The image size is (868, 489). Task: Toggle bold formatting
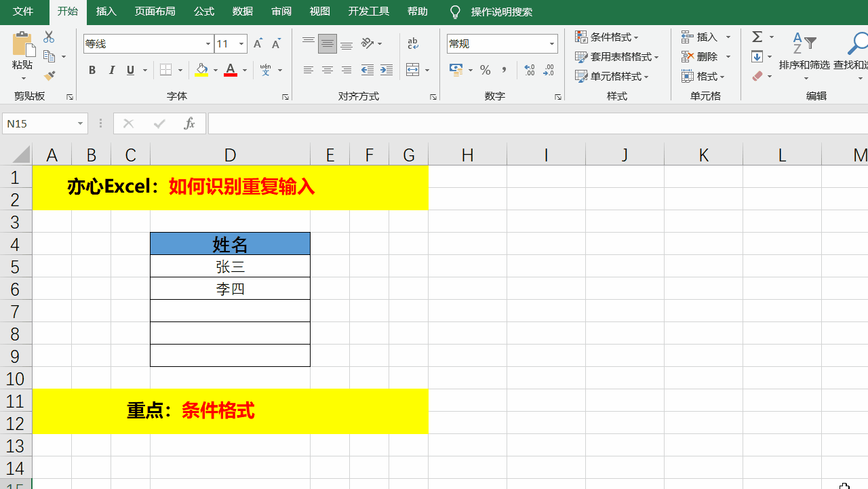point(92,70)
